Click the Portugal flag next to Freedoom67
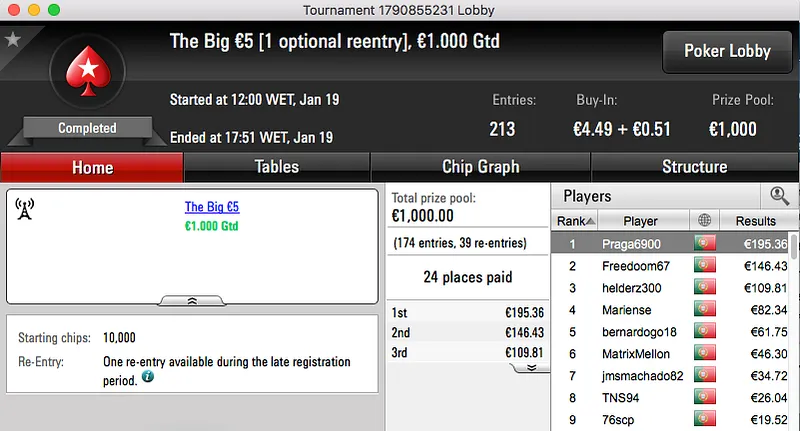 point(704,266)
